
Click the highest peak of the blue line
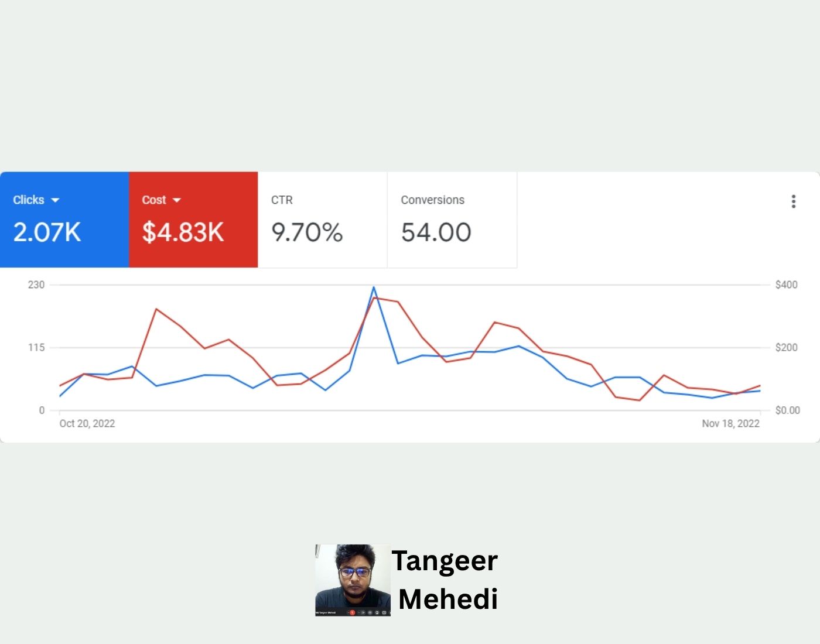point(374,287)
